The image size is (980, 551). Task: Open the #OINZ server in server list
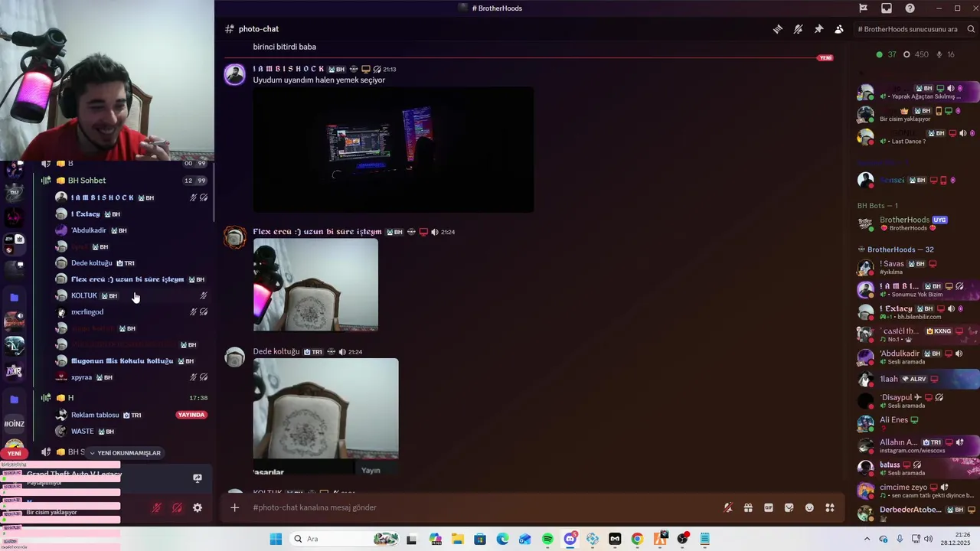14,424
